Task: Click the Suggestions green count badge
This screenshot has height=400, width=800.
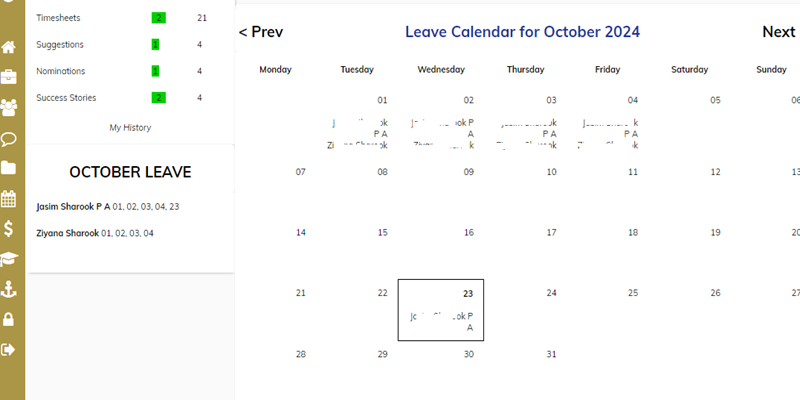Action: tap(155, 45)
